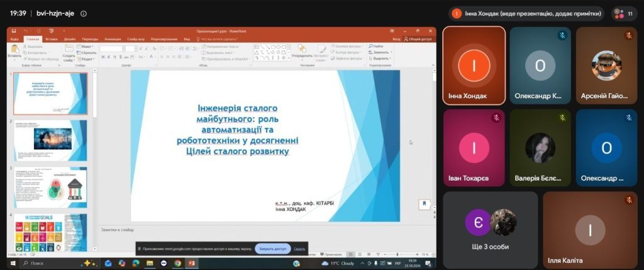Open Google Chrome from the taskbar

click(177, 263)
